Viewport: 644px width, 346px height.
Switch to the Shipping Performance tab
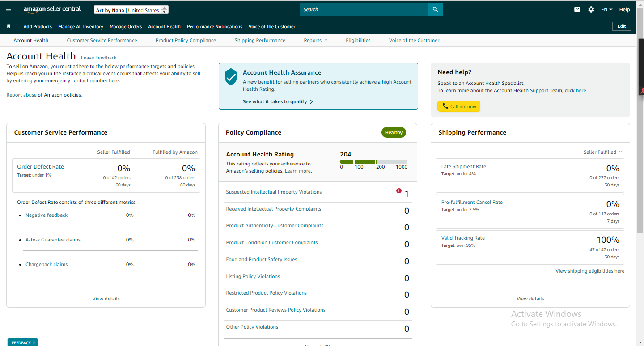[x=260, y=40]
